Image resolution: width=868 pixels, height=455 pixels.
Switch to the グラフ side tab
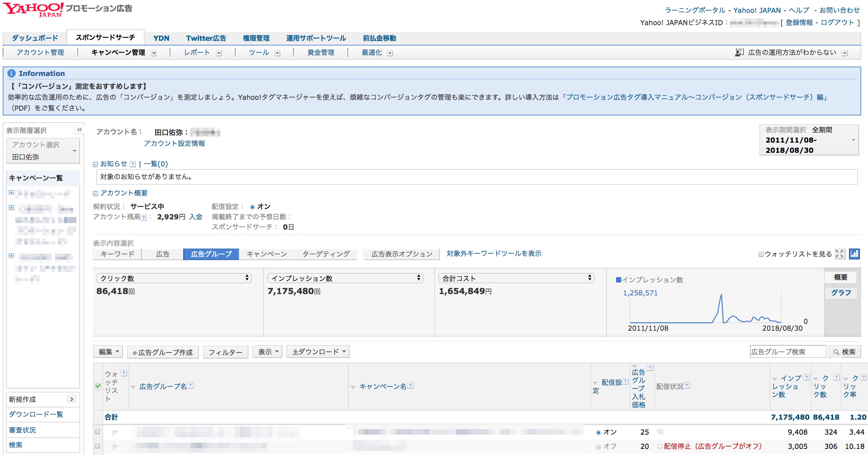pyautogui.click(x=841, y=293)
